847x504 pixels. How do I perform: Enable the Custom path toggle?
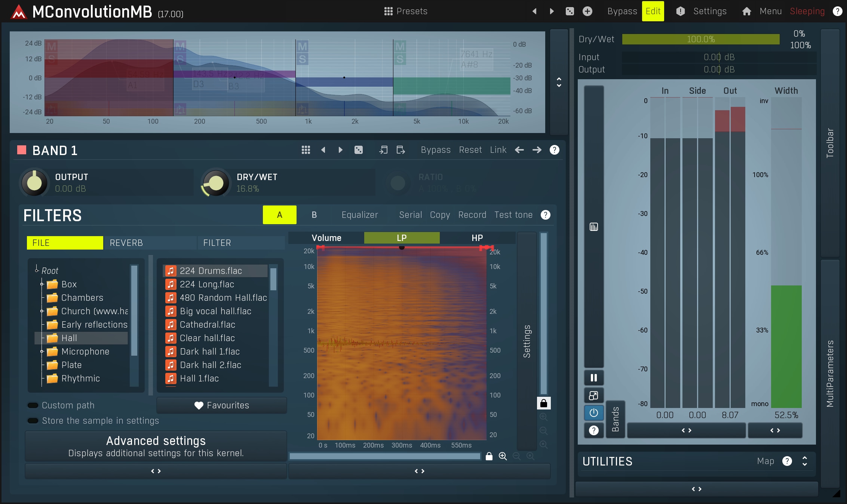[33, 405]
